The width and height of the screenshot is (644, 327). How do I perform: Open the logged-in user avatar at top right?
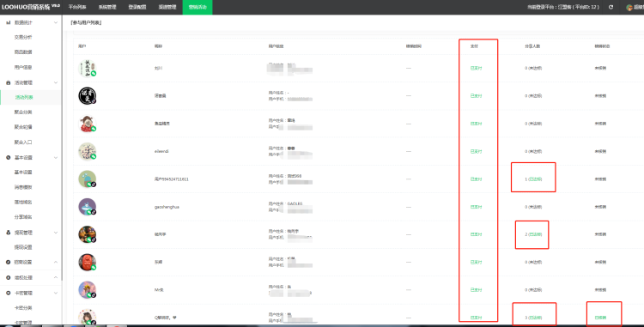click(x=629, y=8)
